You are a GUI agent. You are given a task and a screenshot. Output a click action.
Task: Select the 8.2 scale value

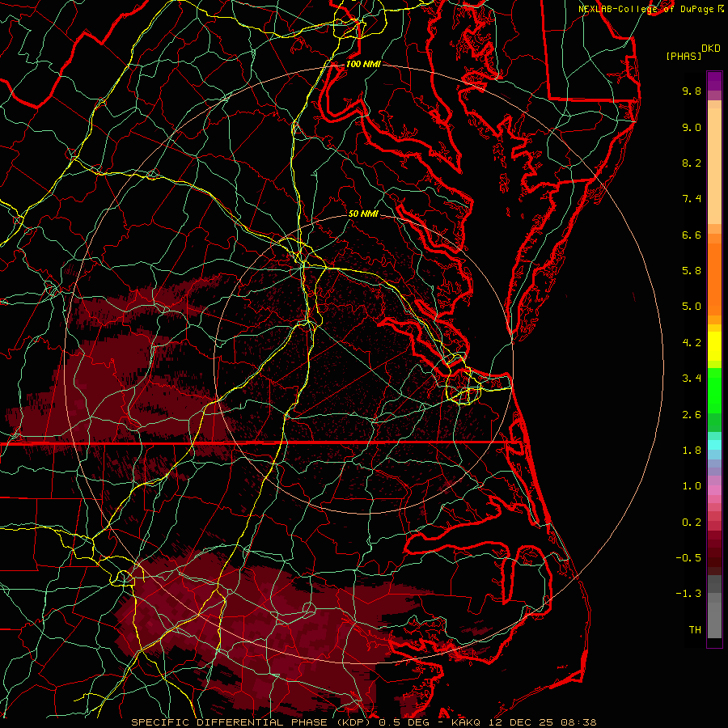[692, 163]
